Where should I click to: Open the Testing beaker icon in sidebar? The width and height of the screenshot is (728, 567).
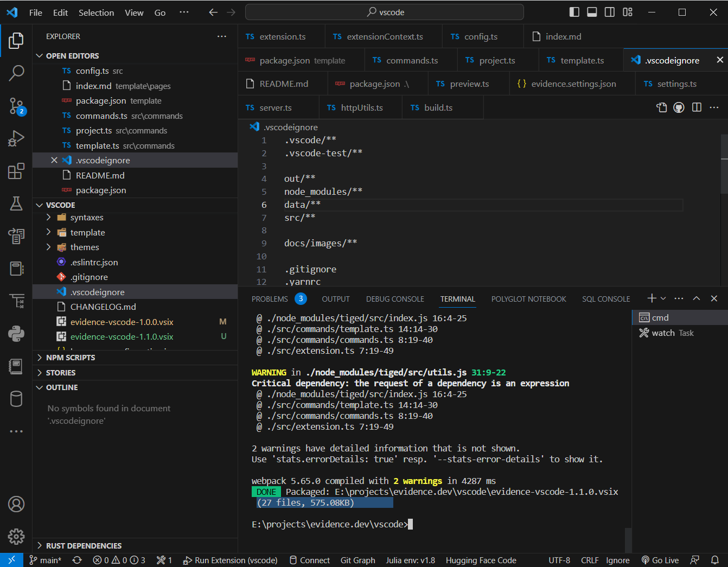point(16,203)
